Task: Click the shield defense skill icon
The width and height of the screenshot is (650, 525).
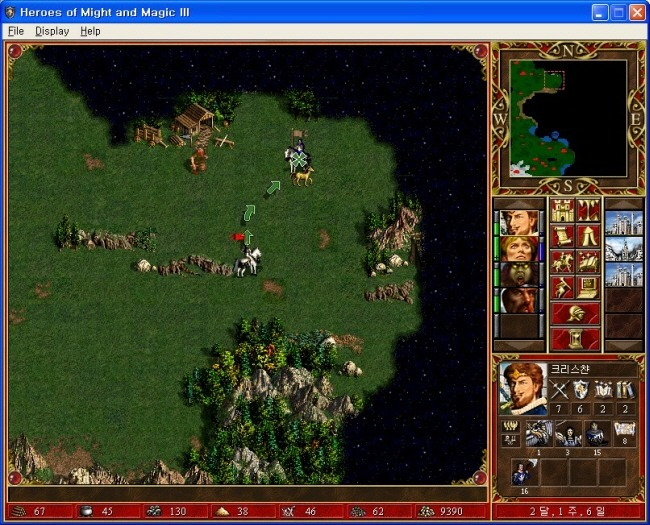Action: tap(581, 390)
